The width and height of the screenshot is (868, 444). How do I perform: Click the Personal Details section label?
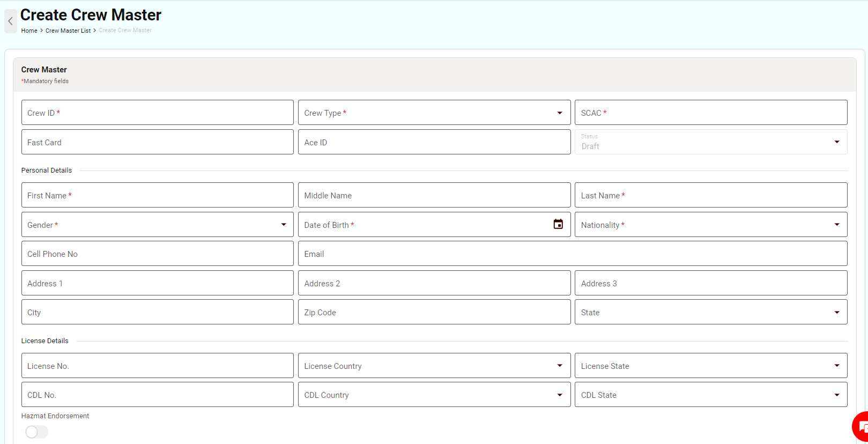pos(46,171)
